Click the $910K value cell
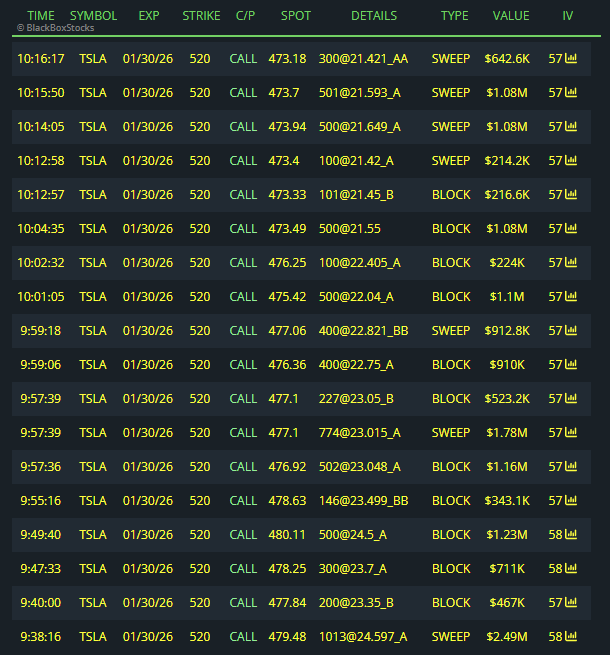This screenshot has height=655, width=610. 507,365
